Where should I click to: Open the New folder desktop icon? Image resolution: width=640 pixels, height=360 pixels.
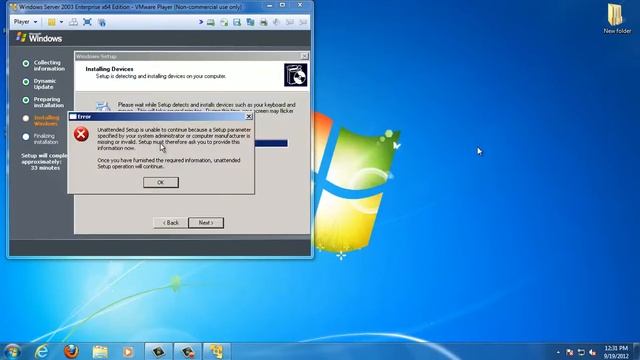click(x=617, y=19)
